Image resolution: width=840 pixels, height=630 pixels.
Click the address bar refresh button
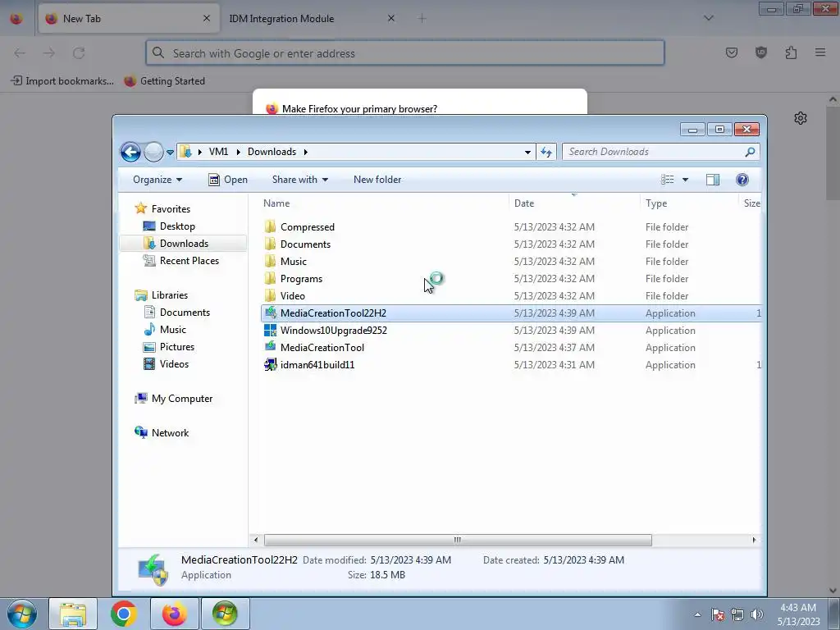(546, 152)
